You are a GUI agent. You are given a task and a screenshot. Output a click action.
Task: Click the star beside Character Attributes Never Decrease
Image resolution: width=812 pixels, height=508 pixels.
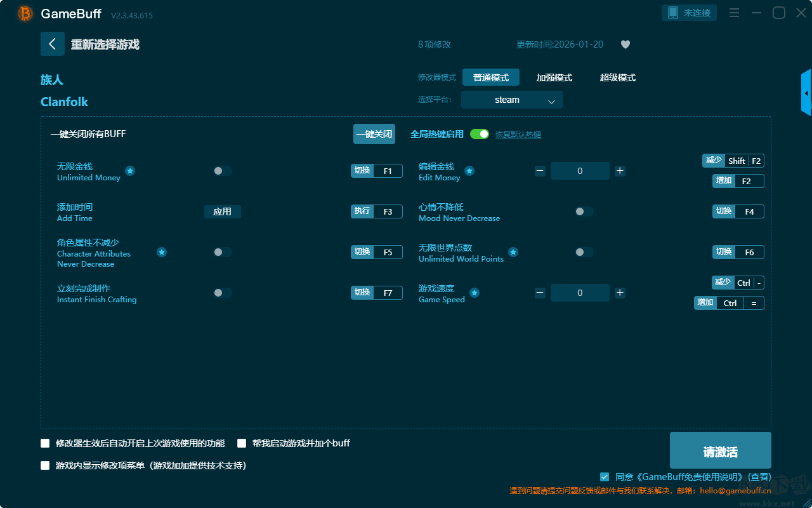pyautogui.click(x=162, y=252)
